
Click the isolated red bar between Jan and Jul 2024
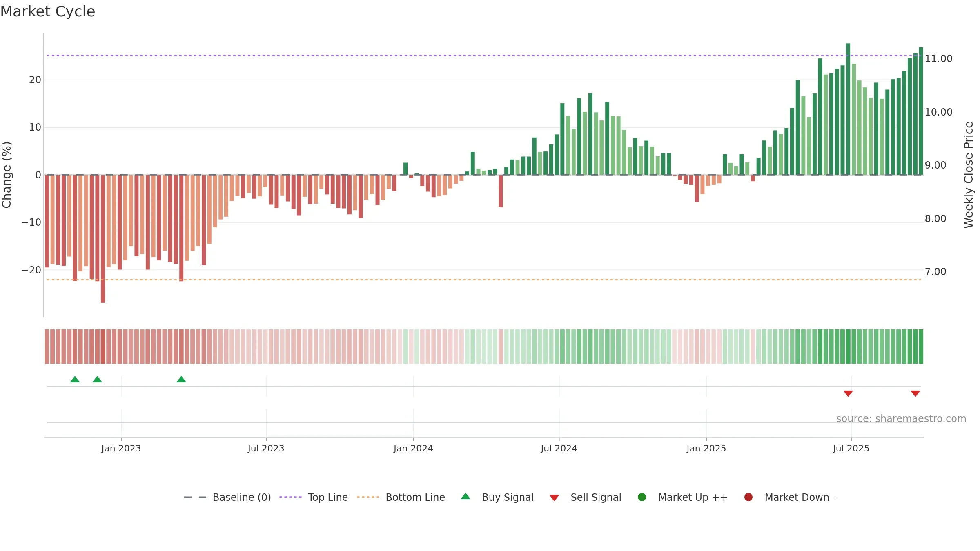pos(501,191)
